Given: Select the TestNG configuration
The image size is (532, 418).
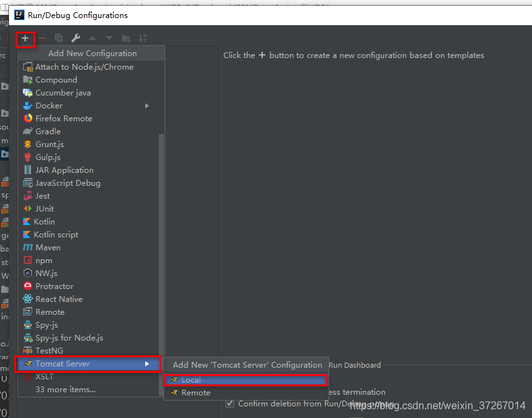Looking at the screenshot, I should click(88, 350).
